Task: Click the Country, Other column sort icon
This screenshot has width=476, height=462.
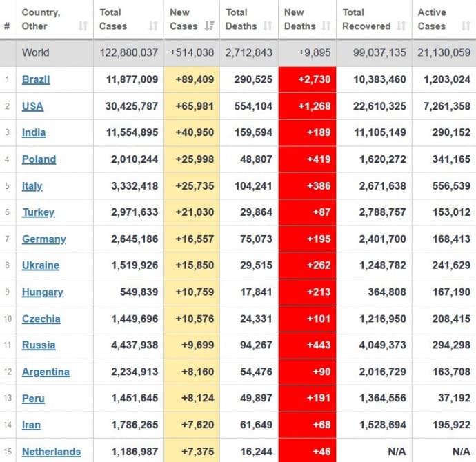Action: pyautogui.click(x=83, y=26)
